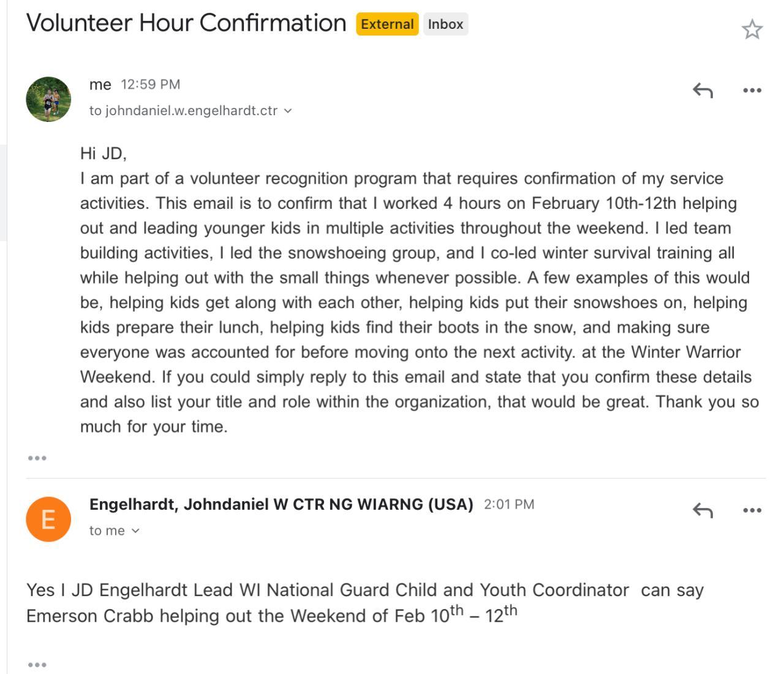Click Engelhardt's reply text mentioning Emerson Crabb

coord(364,602)
